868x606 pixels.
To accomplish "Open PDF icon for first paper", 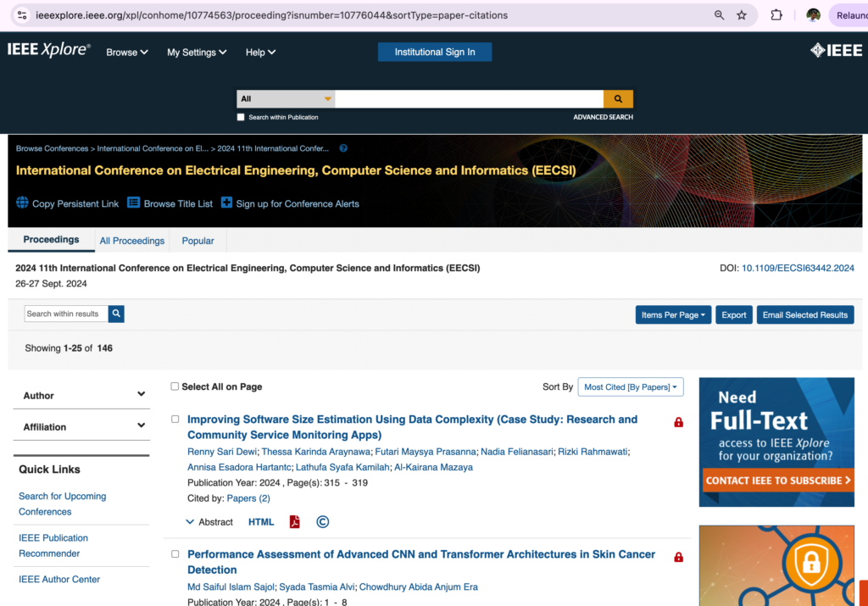I will pyautogui.click(x=294, y=522).
